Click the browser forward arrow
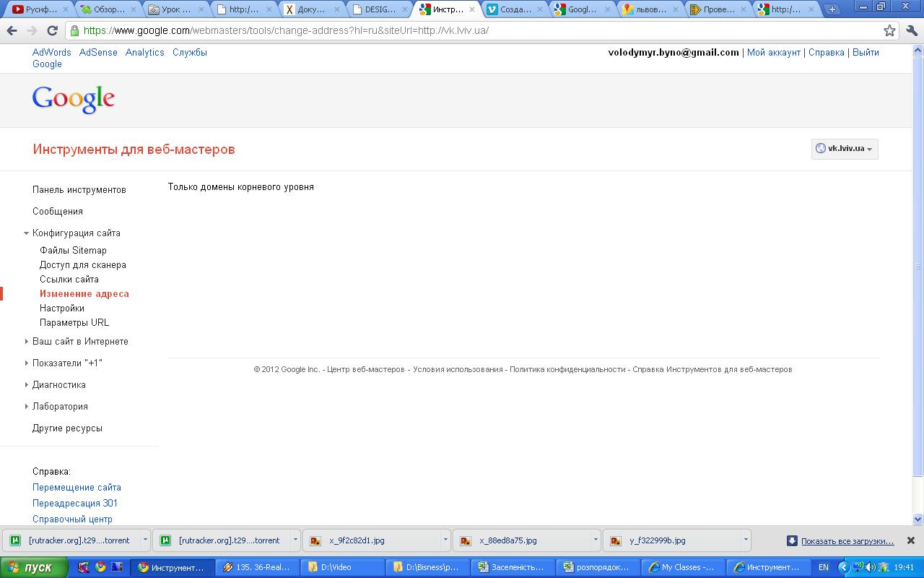This screenshot has height=578, width=924. [32, 31]
